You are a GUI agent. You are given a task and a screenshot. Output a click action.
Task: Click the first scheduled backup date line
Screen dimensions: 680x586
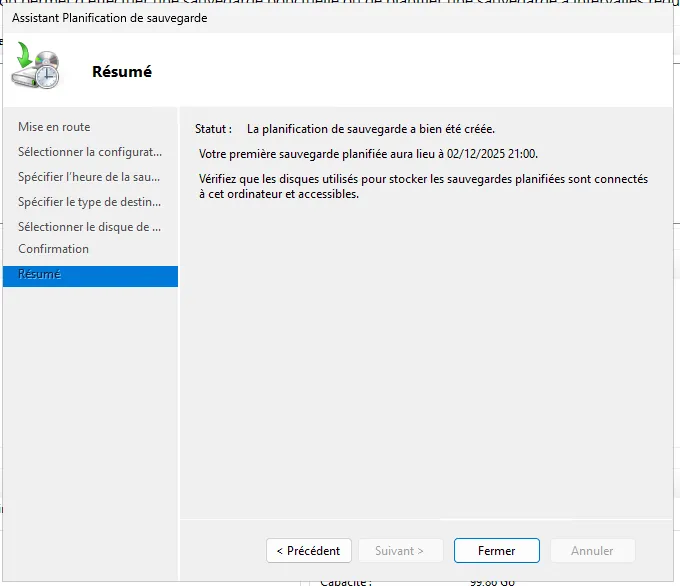pos(368,154)
